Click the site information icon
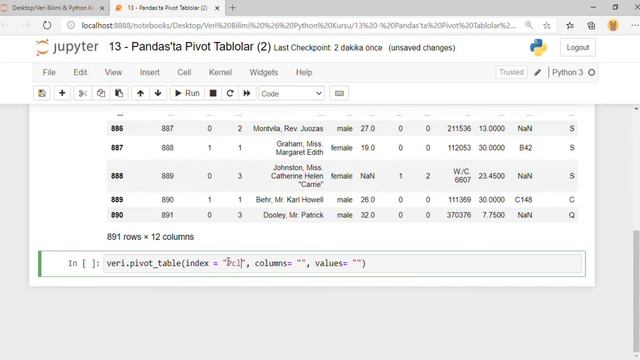The height and width of the screenshot is (360, 640). [x=71, y=25]
